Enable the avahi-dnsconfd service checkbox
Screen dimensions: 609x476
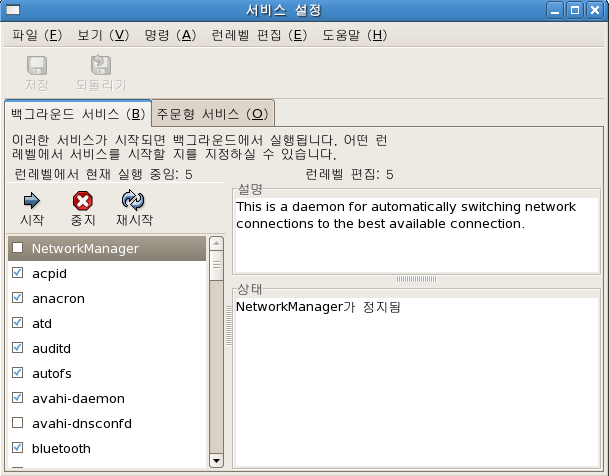pyautogui.click(x=17, y=422)
